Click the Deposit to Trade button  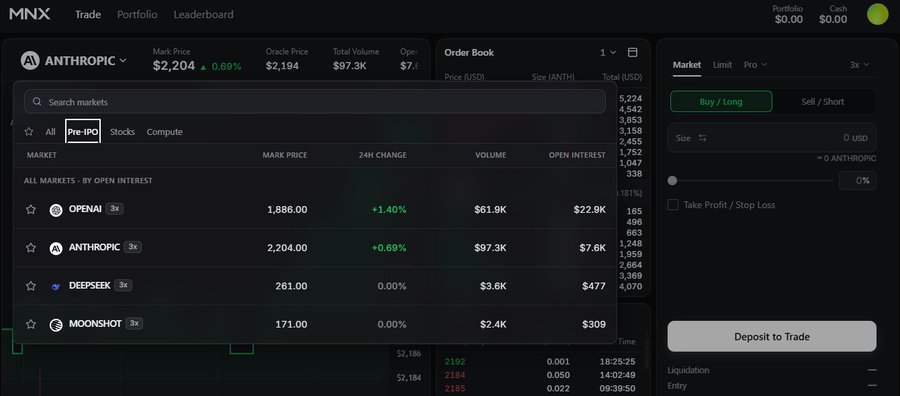[772, 336]
